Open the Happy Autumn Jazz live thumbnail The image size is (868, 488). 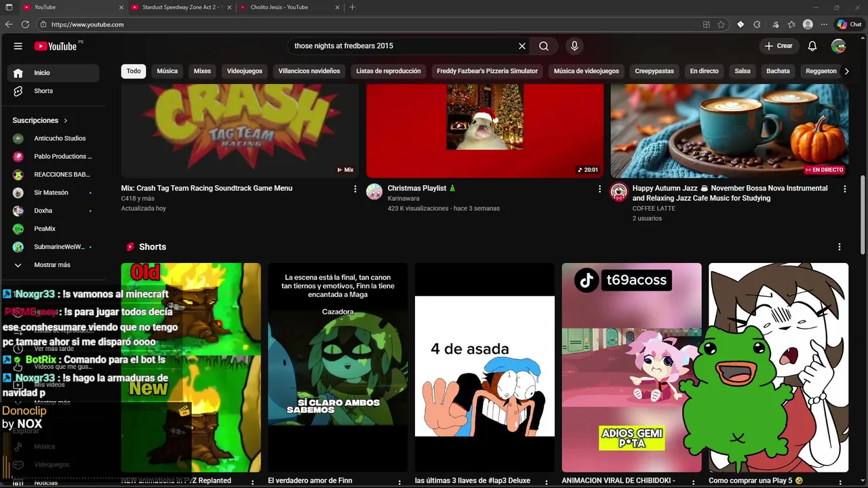730,131
